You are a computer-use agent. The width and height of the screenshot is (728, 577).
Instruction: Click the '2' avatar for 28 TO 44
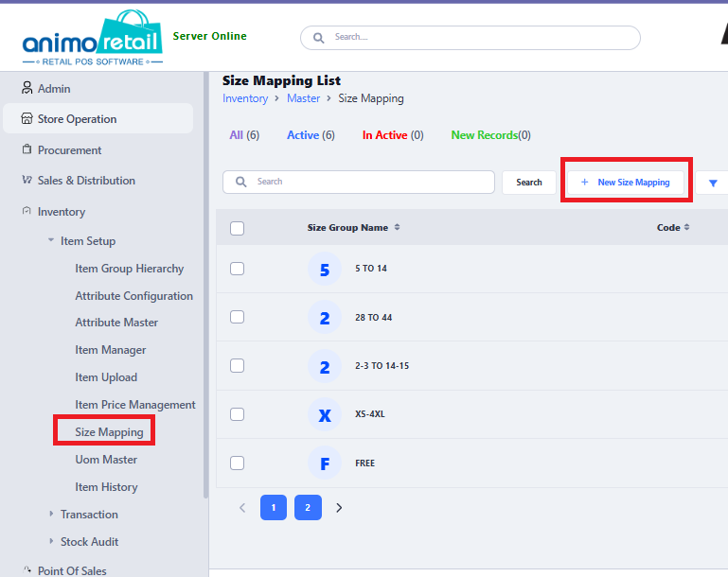pos(325,317)
